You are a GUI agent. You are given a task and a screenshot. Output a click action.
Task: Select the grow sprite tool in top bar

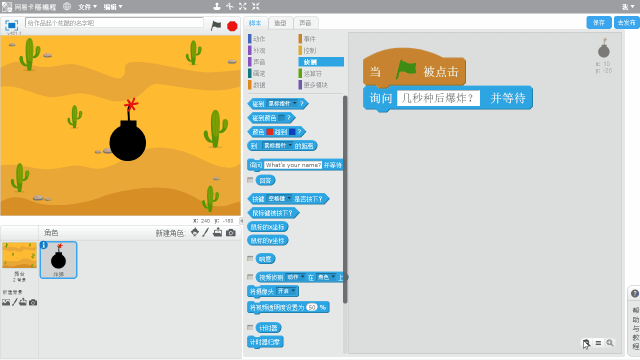tap(243, 6)
